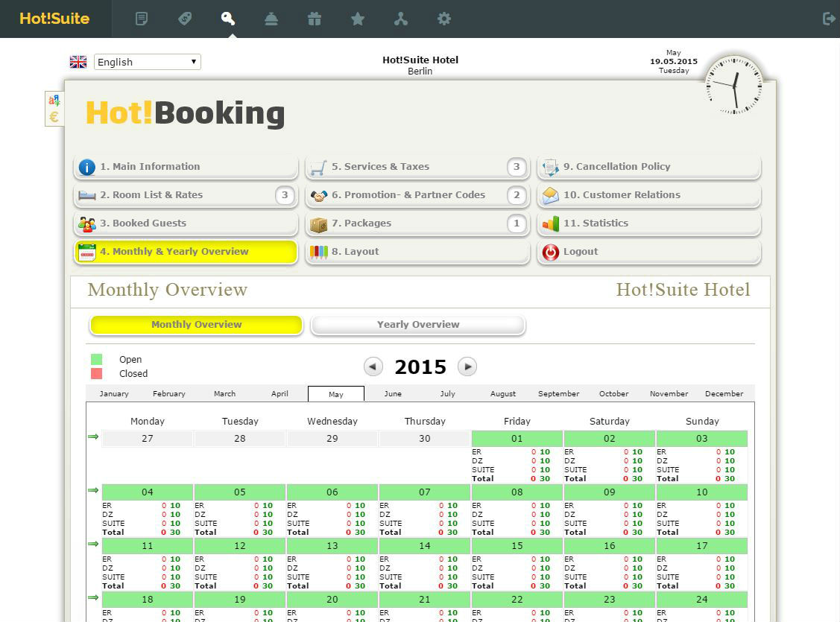The image size is (840, 622).
Task: Select the October month tab
Action: tap(614, 393)
